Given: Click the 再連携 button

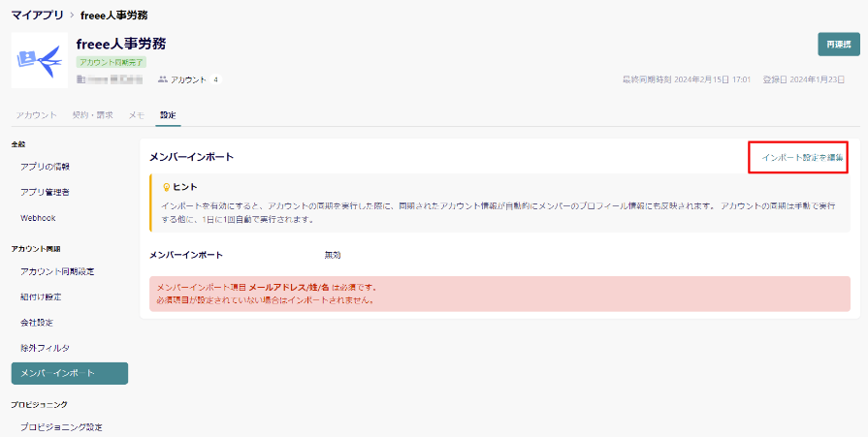Looking at the screenshot, I should click(839, 45).
